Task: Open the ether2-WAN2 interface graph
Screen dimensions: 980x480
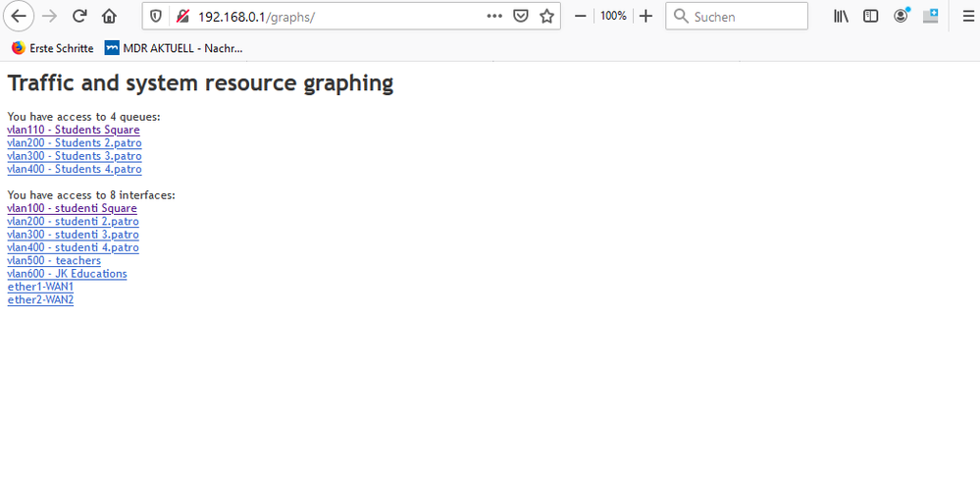Action: pyautogui.click(x=40, y=300)
